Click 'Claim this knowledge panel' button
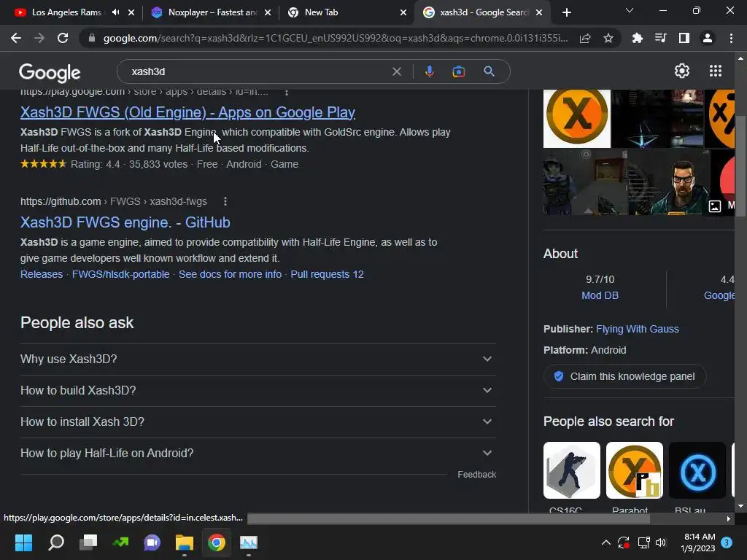This screenshot has width=747, height=560. pos(624,376)
